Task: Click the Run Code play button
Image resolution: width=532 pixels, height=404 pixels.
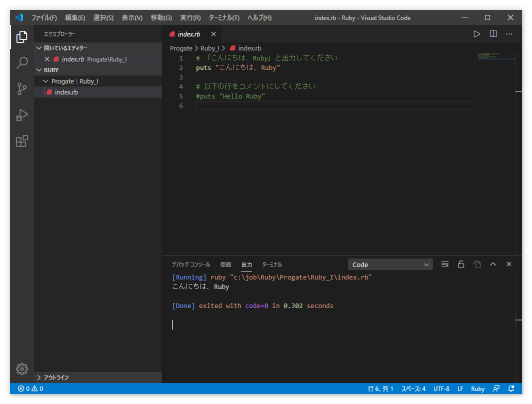Action: pos(476,34)
